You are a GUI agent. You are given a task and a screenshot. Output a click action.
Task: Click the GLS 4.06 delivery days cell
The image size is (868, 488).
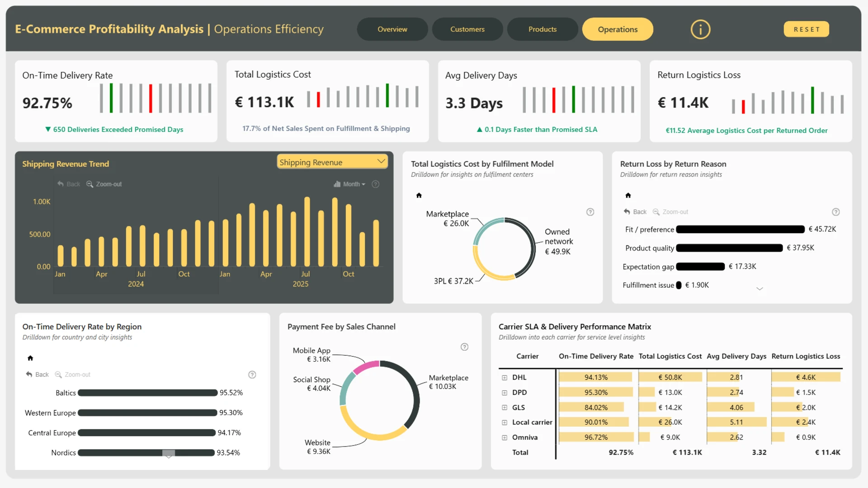(x=736, y=408)
